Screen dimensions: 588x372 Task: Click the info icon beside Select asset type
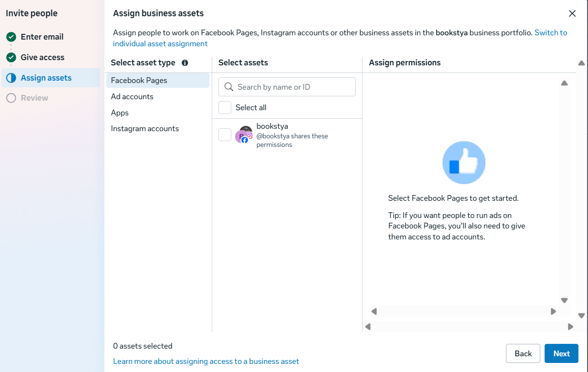[x=185, y=62]
